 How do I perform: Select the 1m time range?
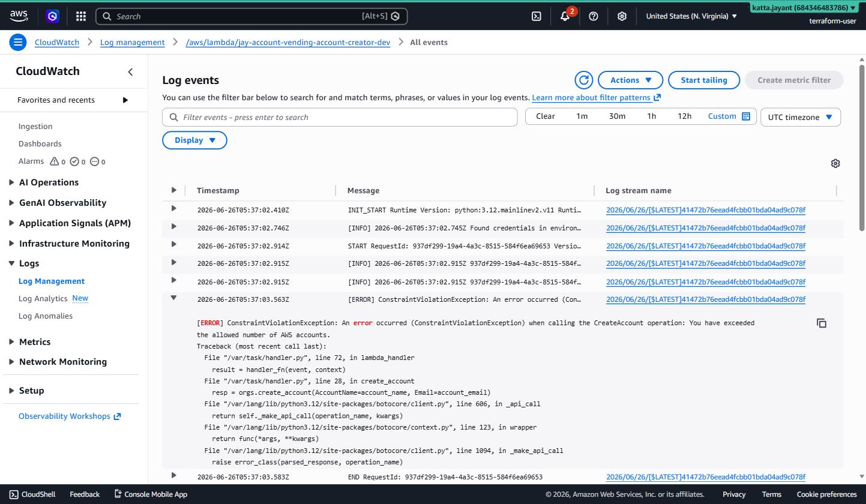click(x=582, y=116)
